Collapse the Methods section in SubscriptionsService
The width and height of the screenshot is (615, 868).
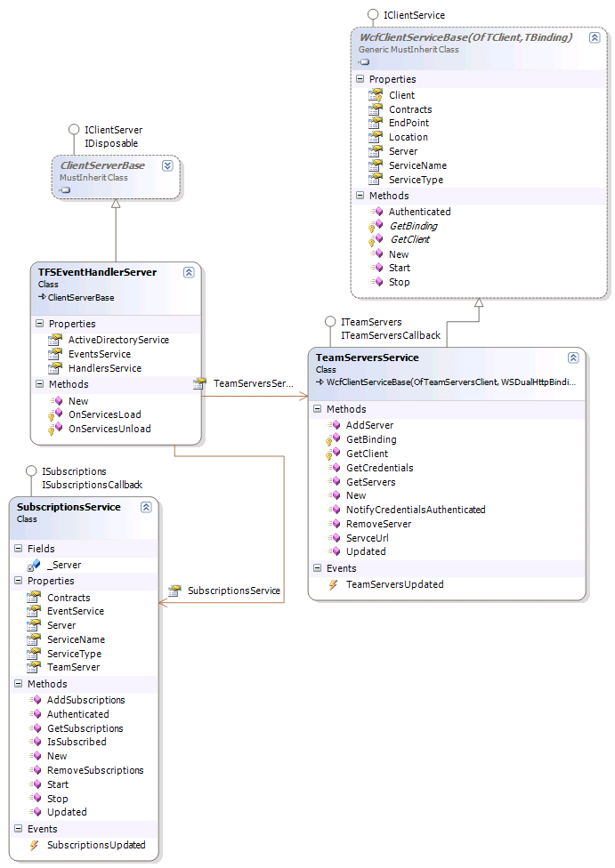(19, 684)
